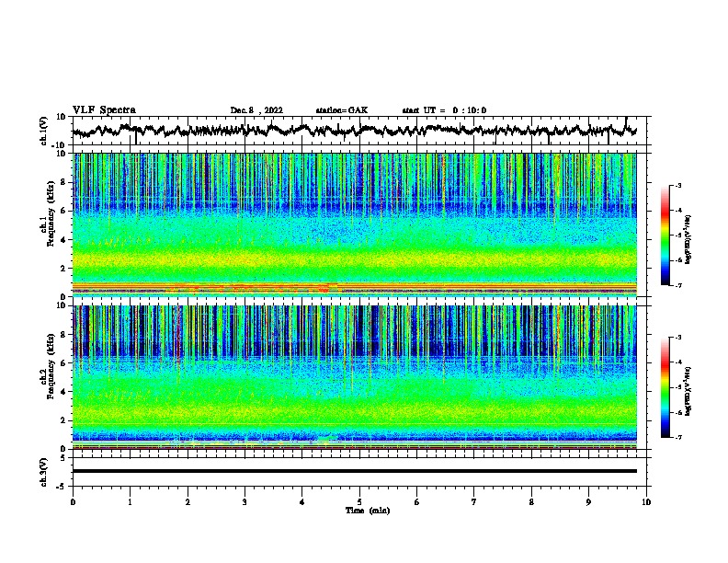
Task: Click the ch.1 color bar '-3' label
Action: (x=678, y=186)
